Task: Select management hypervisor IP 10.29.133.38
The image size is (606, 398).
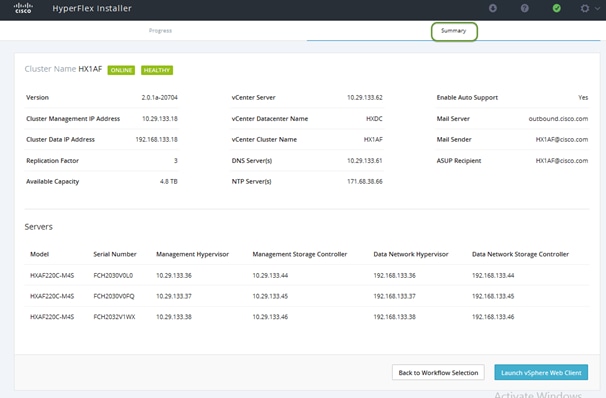Action: (x=174, y=317)
